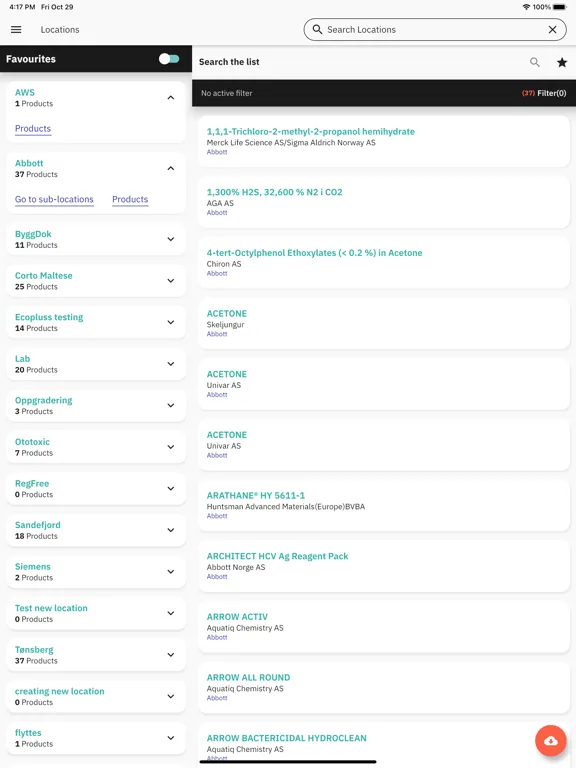
Task: Click the orange cloud download button
Action: [551, 741]
